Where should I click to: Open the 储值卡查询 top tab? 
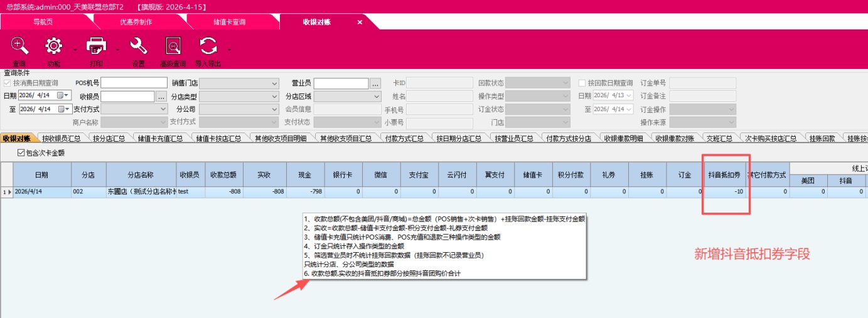coord(229,22)
